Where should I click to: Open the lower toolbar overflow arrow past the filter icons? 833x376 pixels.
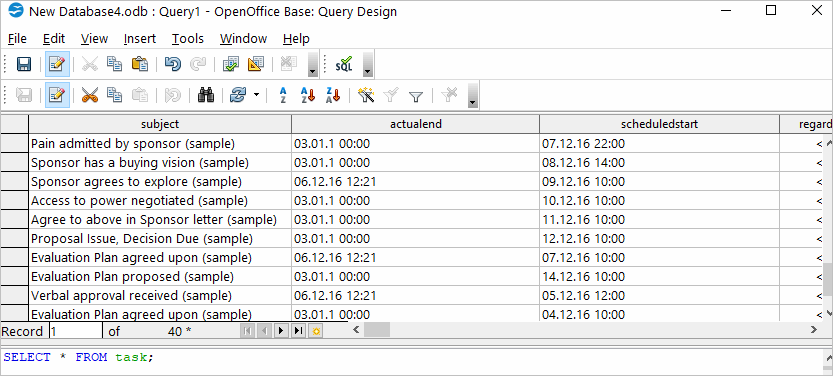tap(472, 96)
